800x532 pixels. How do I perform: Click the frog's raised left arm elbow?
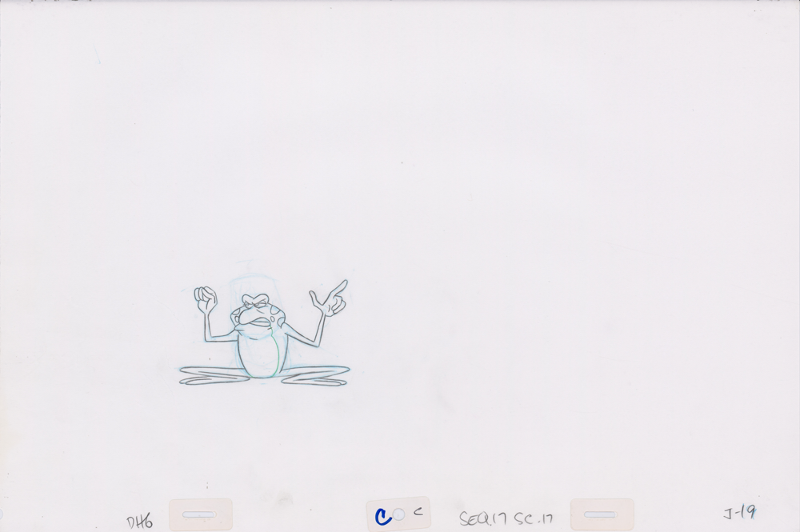point(210,337)
